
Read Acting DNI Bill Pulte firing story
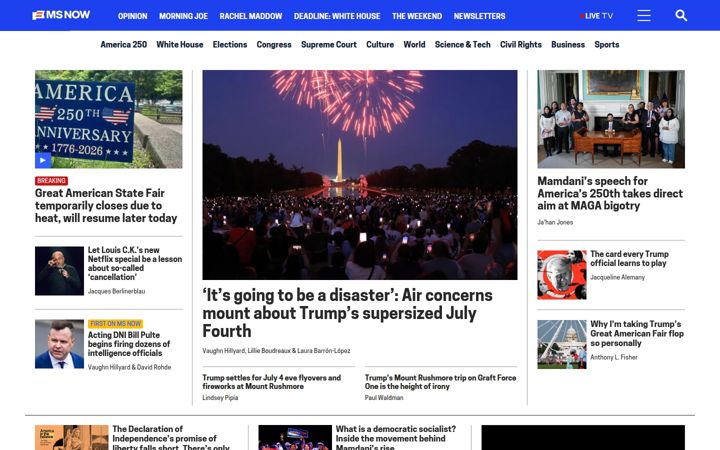click(129, 344)
